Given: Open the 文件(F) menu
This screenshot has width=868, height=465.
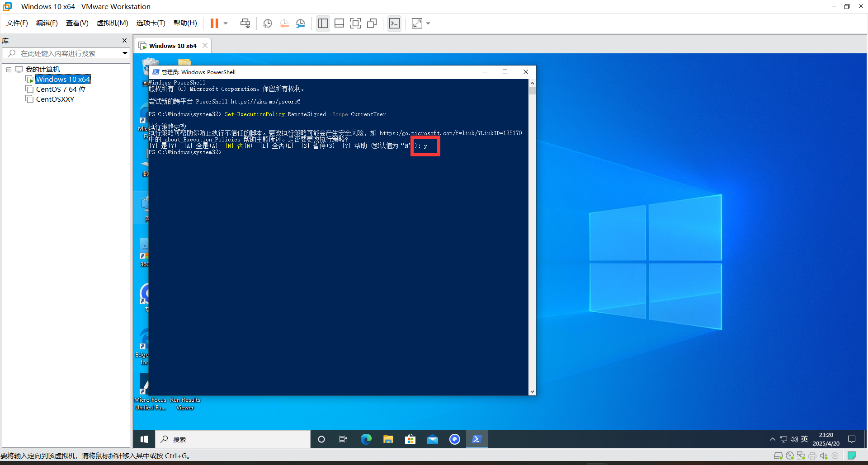Looking at the screenshot, I should 17,23.
